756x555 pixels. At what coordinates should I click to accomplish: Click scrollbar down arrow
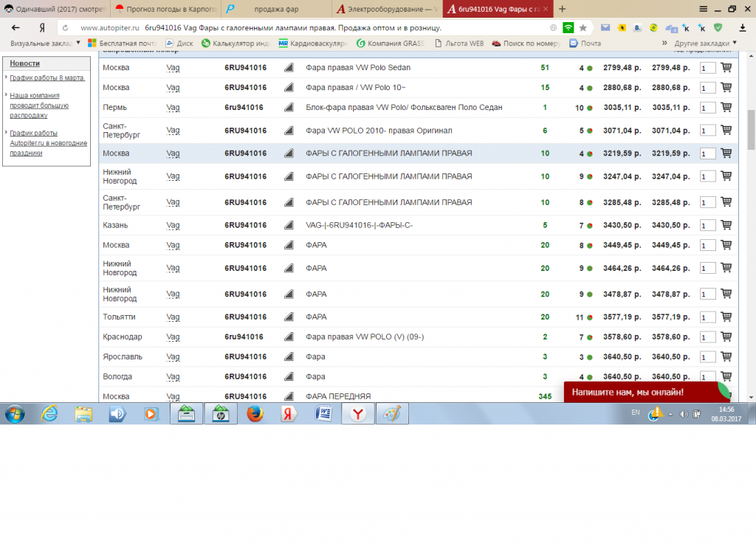point(751,398)
